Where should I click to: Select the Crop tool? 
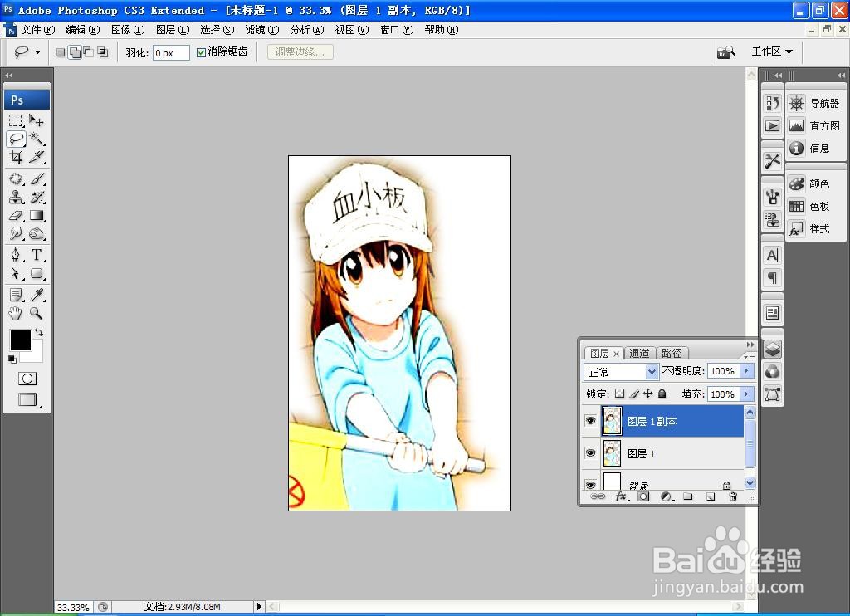[16, 157]
